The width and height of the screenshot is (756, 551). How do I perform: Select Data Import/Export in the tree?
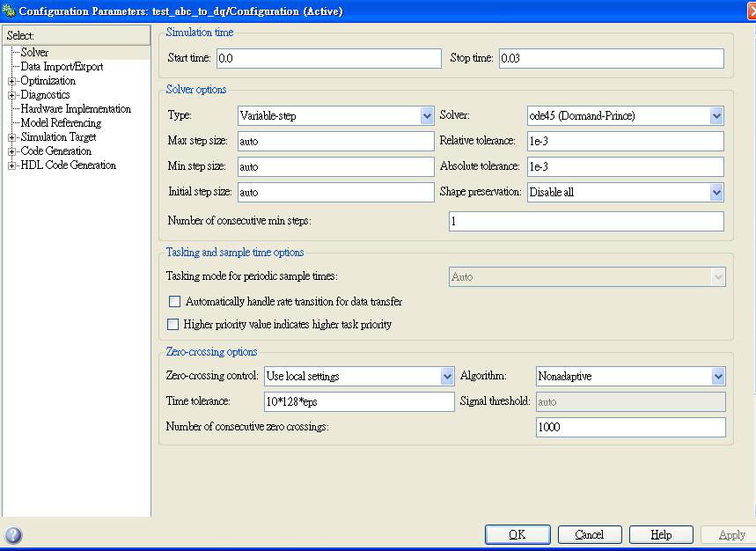pos(62,67)
